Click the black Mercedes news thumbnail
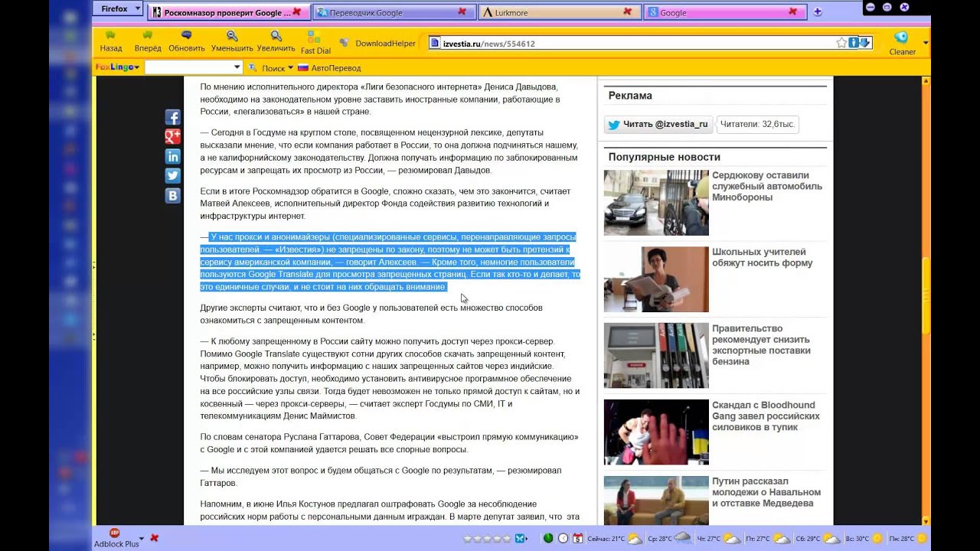The height and width of the screenshot is (551, 980). pyautogui.click(x=656, y=202)
